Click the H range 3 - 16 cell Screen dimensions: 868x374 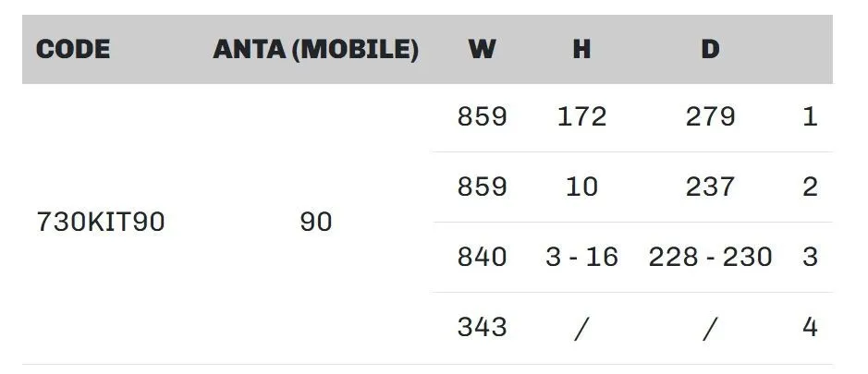click(581, 257)
